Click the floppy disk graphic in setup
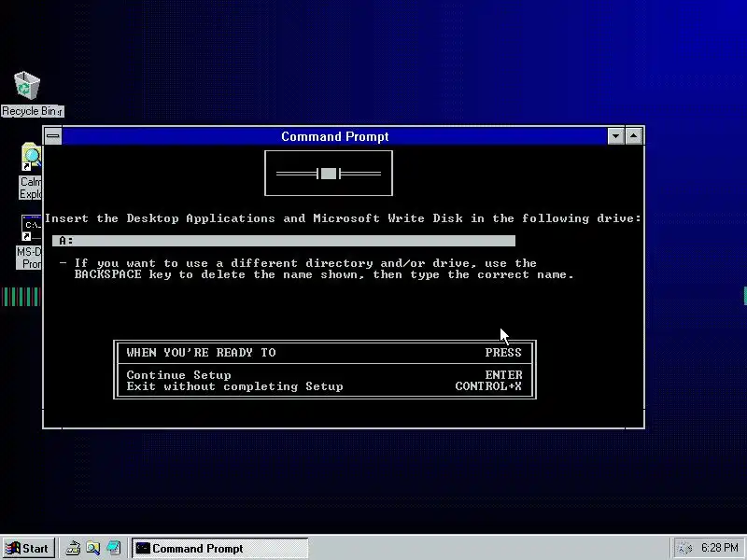This screenshot has height=560, width=747. [x=329, y=174]
